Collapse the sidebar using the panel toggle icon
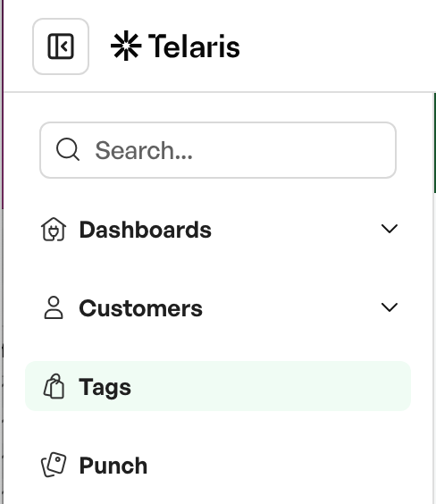Viewport: 436px width, 504px height. [61, 46]
